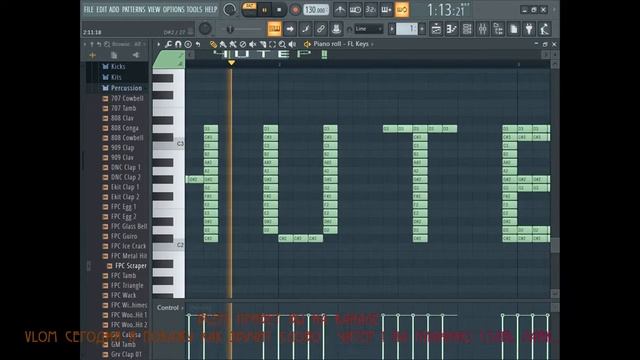Select the Paint brush tool
Viewport: 640px width, 360px height.
(x=223, y=44)
